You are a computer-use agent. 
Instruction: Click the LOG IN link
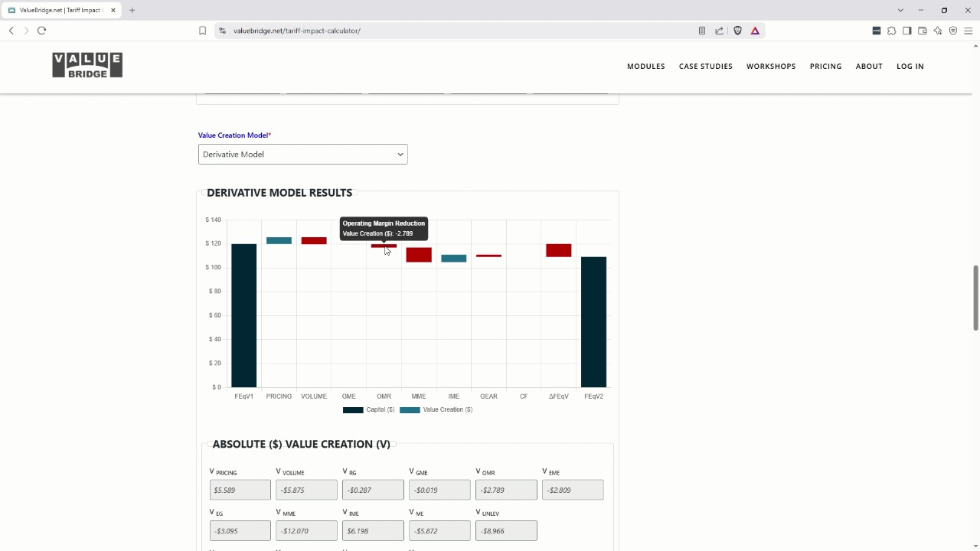pyautogui.click(x=910, y=67)
